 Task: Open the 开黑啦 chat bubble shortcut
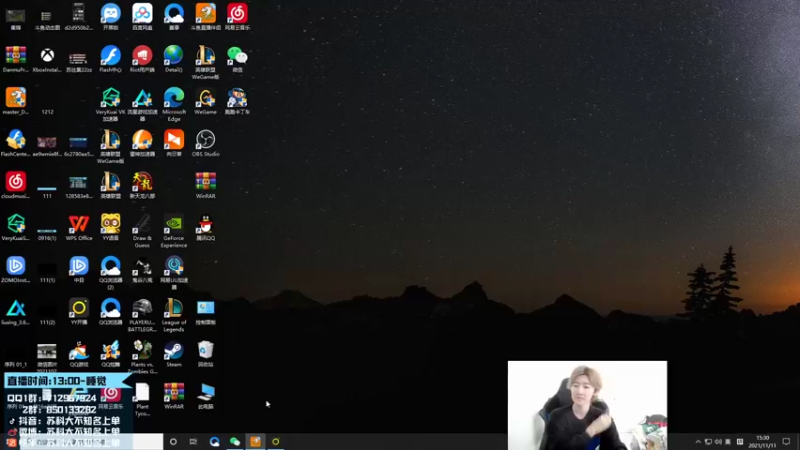tap(110, 17)
